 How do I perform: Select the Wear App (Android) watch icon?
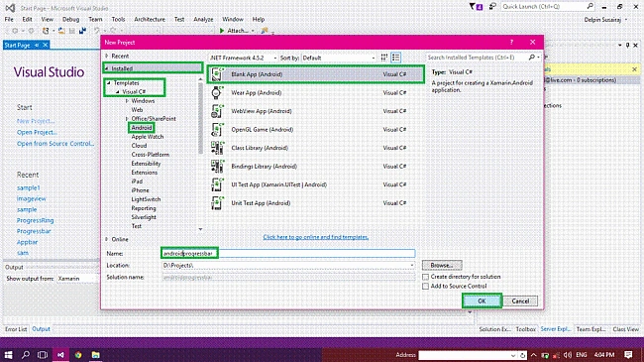point(216,93)
